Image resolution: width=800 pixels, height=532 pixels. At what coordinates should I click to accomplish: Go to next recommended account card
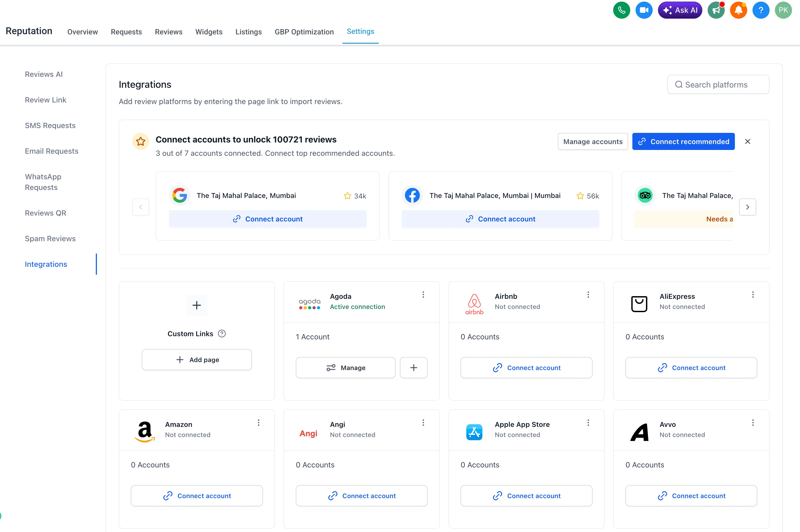tap(747, 207)
